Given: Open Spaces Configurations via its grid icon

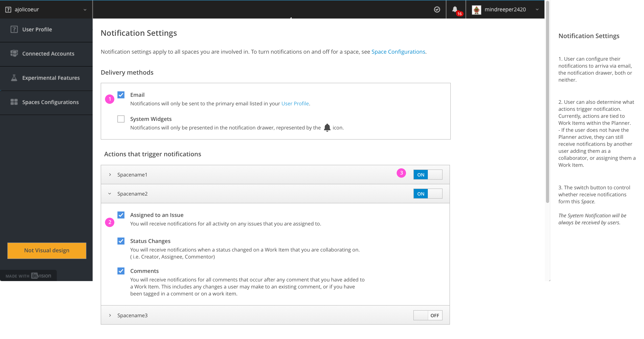Looking at the screenshot, I should click(x=14, y=102).
